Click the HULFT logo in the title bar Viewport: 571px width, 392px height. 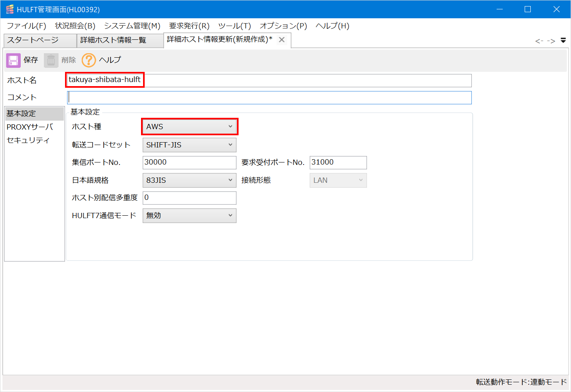9,9
